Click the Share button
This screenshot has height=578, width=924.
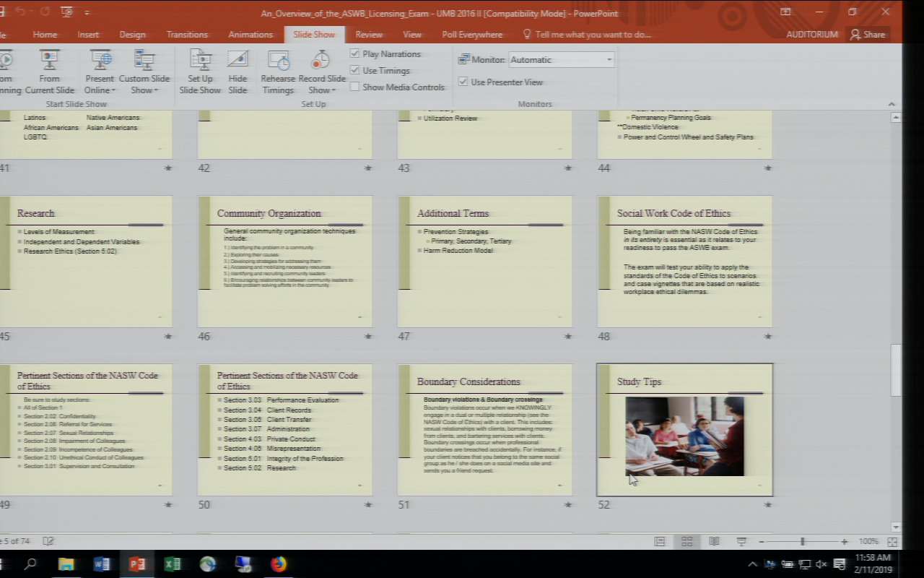pos(867,35)
